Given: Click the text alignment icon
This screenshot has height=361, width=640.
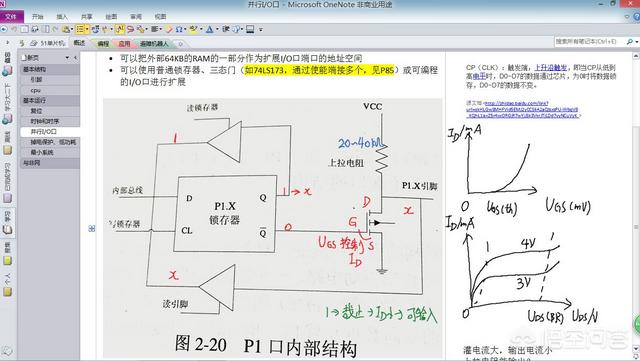Looking at the screenshot, I should tap(154, 29).
